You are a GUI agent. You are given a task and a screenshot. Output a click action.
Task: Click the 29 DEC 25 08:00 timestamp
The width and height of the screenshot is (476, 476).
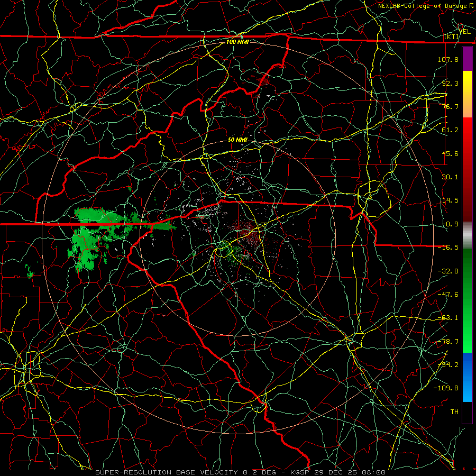point(350,472)
